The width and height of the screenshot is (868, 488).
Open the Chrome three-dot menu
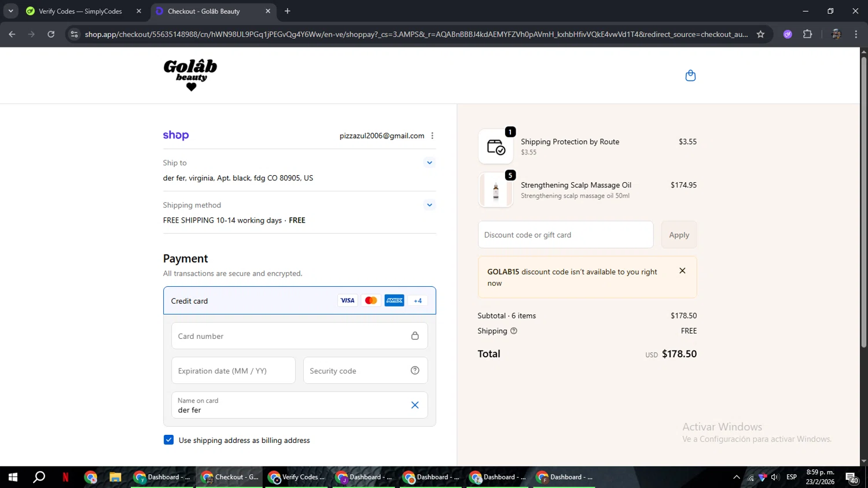(856, 34)
